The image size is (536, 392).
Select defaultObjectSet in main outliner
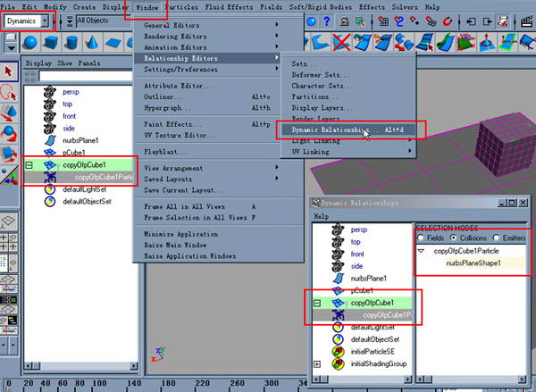87,202
